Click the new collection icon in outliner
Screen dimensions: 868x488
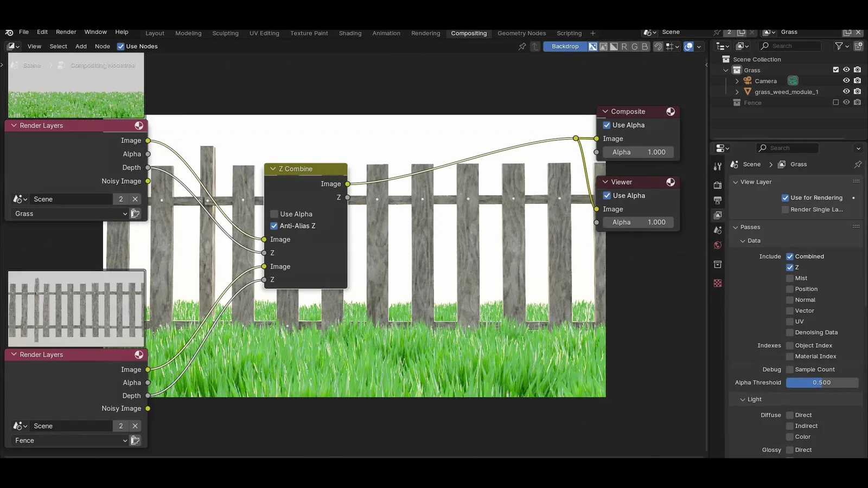(858, 46)
